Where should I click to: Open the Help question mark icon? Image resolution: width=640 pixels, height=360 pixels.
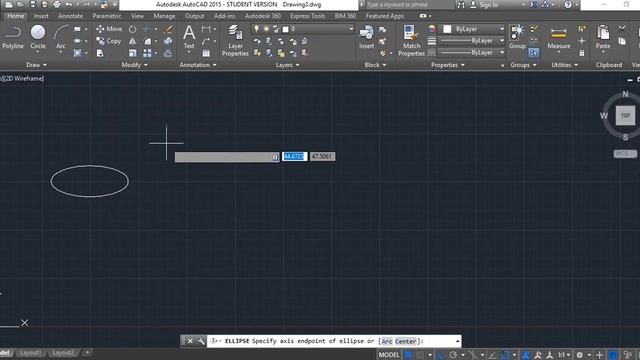coord(568,4)
